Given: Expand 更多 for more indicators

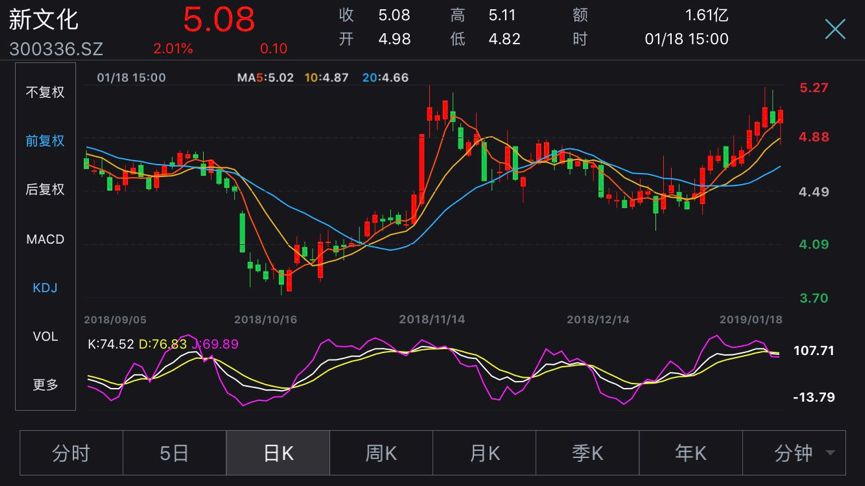Looking at the screenshot, I should pos(45,385).
